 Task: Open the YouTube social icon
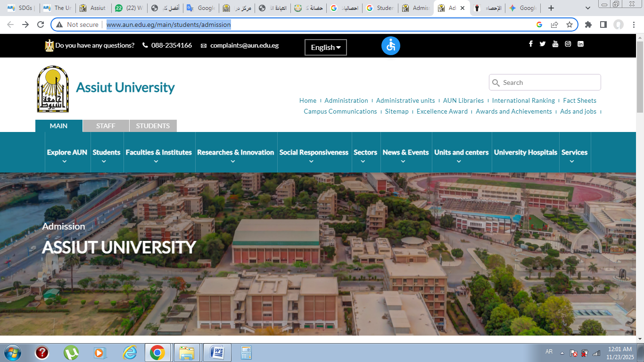coord(555,44)
